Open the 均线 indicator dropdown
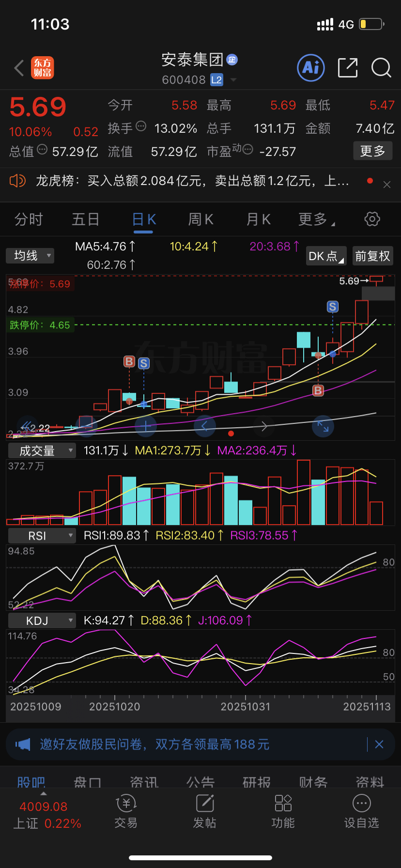Screen dimensions: 401x868 (30, 256)
